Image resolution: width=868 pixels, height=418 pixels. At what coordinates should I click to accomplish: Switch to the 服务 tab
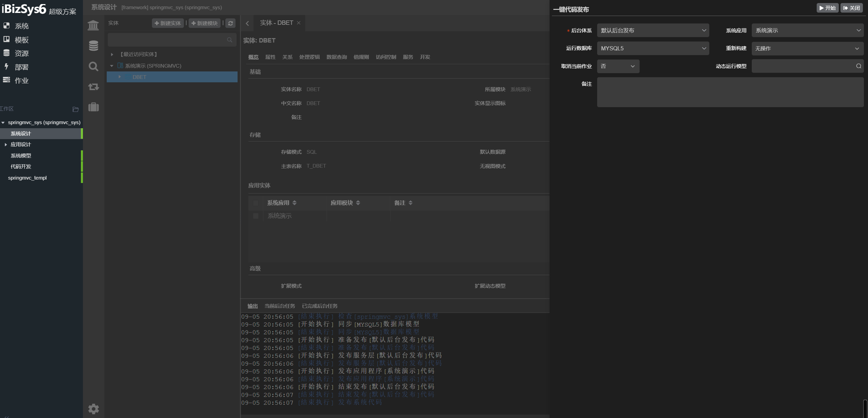(408, 57)
